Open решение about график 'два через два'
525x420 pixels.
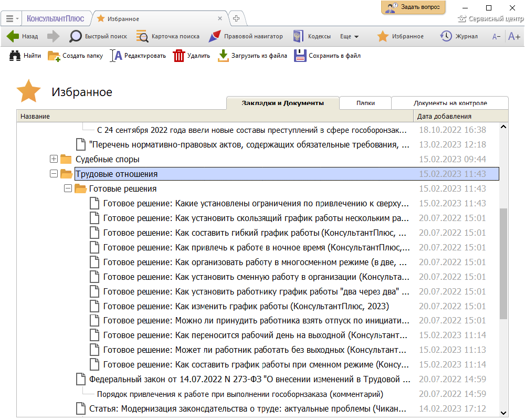pyautogui.click(x=256, y=292)
